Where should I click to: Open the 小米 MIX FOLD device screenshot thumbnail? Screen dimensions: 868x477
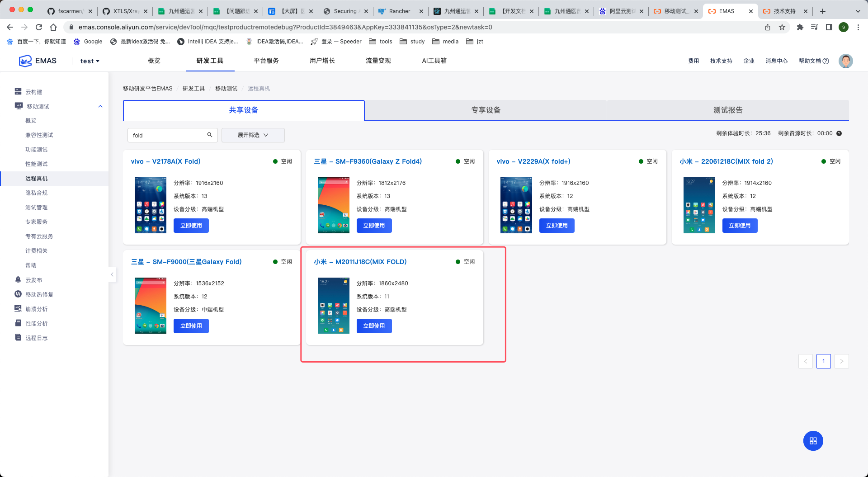point(334,306)
